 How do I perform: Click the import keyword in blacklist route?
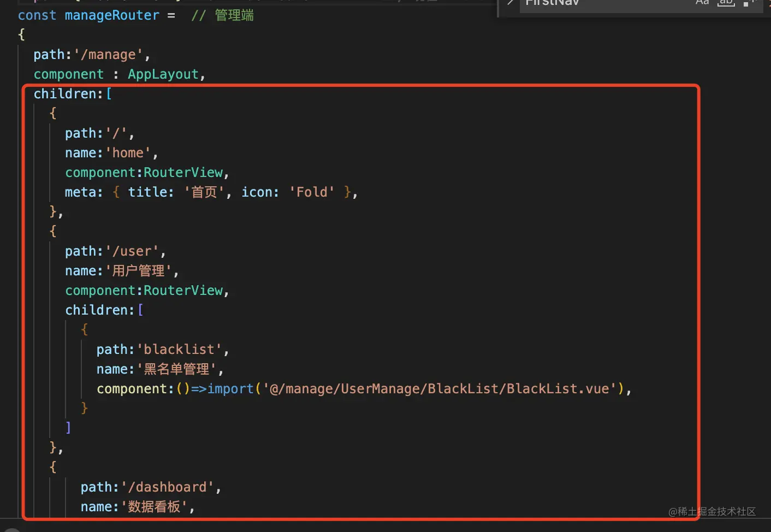click(230, 389)
